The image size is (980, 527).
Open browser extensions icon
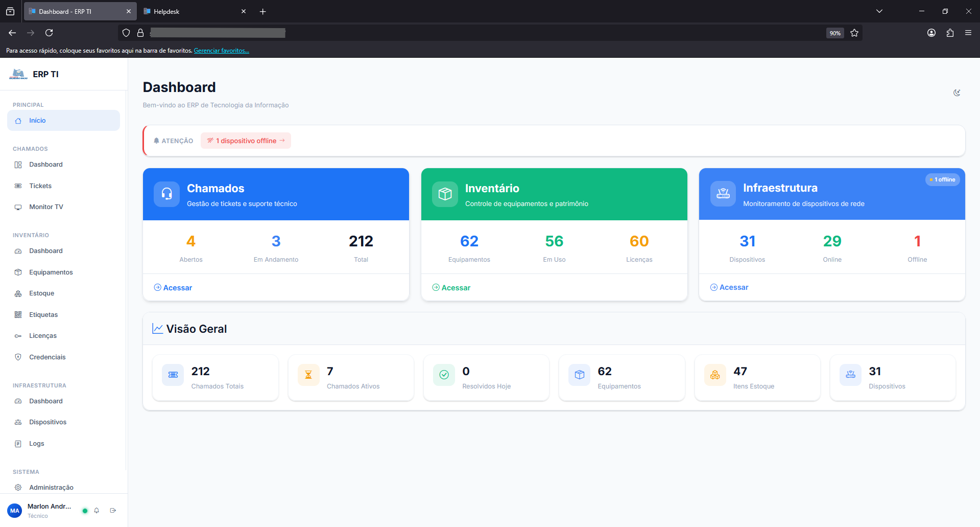pos(950,33)
